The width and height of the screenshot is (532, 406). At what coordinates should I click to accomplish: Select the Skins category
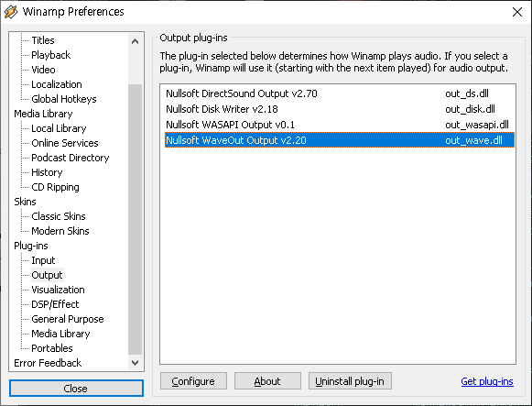pyautogui.click(x=25, y=202)
